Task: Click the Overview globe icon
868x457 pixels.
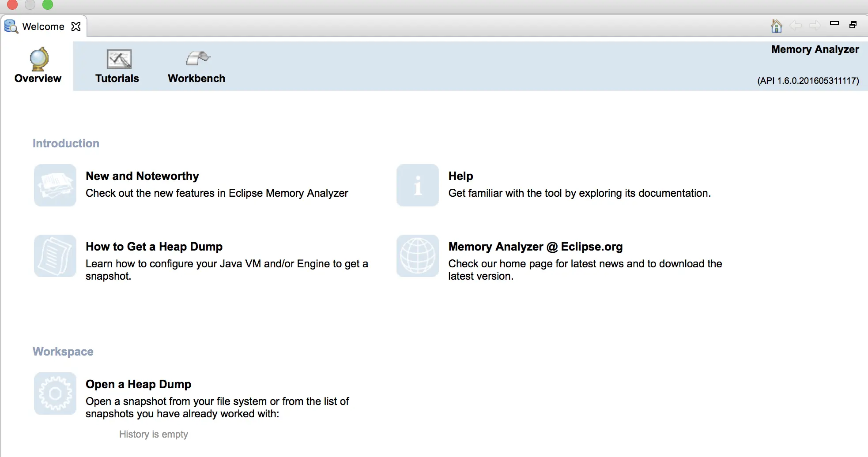Action: point(39,59)
